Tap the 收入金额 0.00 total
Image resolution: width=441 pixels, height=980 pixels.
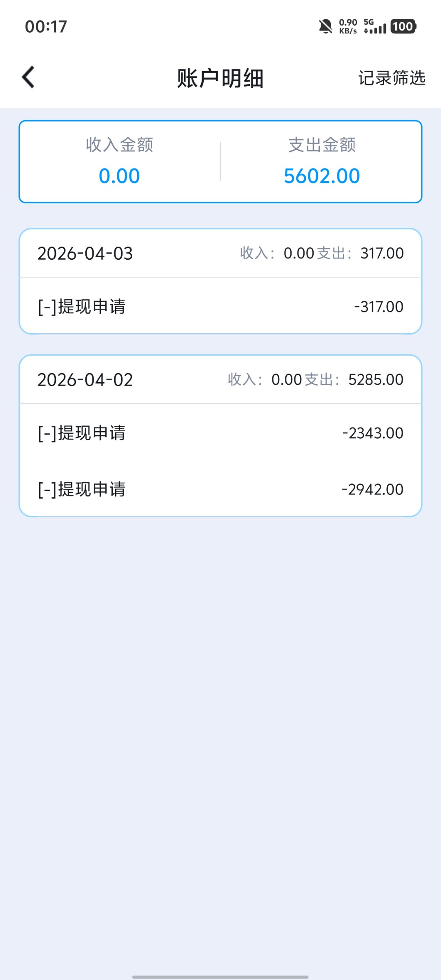coord(119,176)
